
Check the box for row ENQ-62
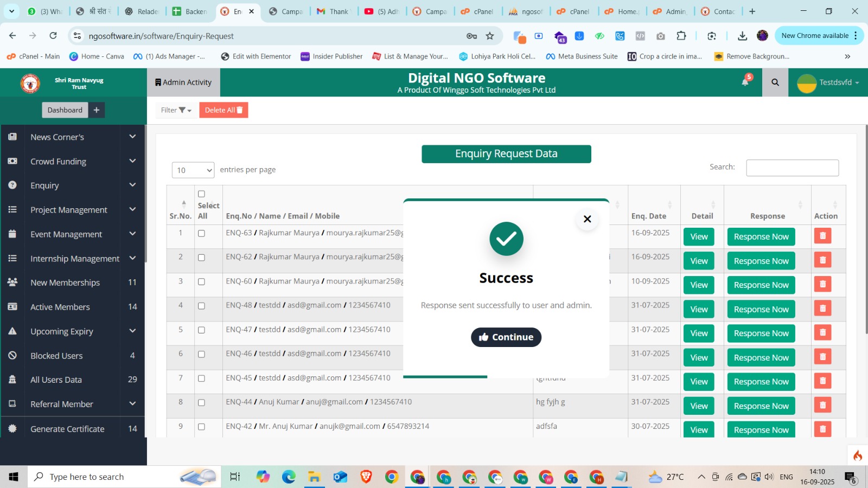pos(201,258)
